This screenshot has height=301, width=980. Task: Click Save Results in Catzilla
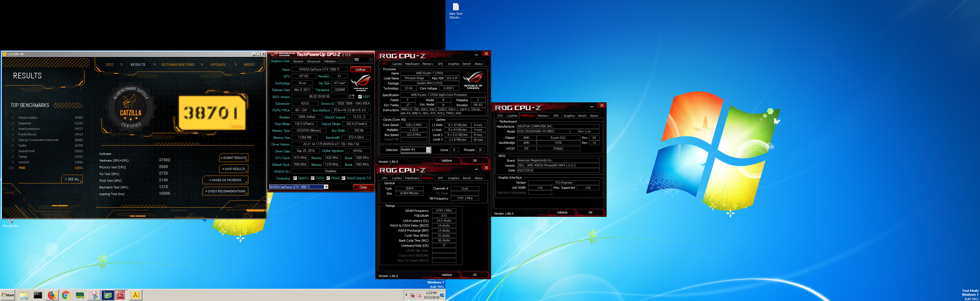(234, 169)
